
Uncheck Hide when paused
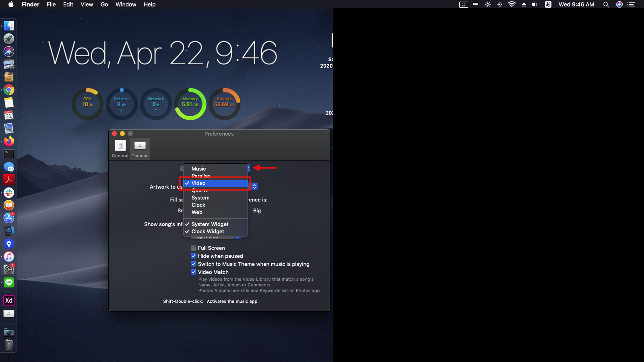click(x=194, y=256)
